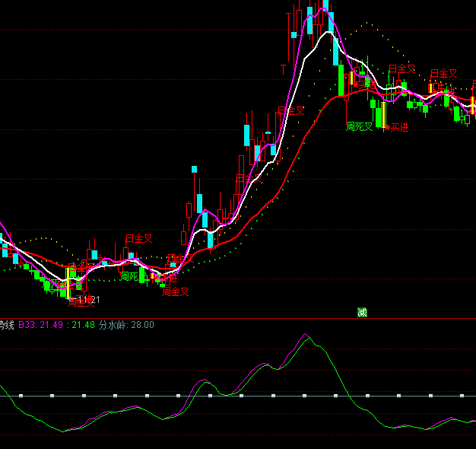Click the rightmost 日金叉 label

click(443, 74)
